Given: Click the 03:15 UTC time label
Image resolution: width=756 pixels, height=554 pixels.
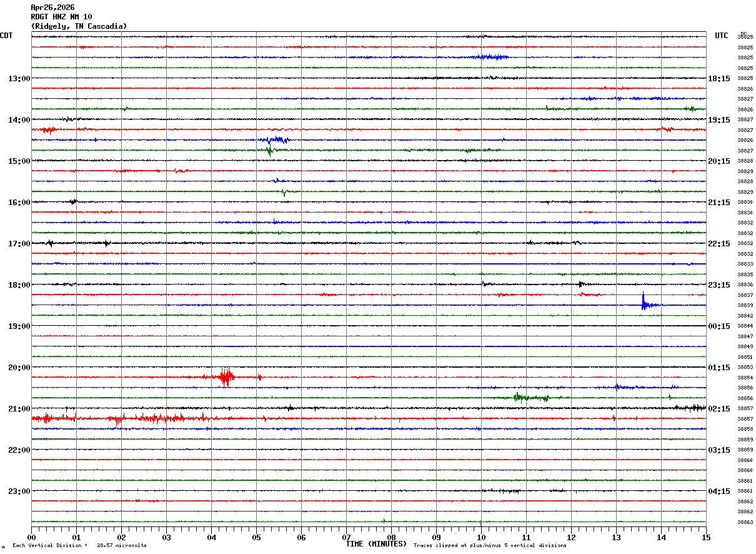Looking at the screenshot, I should pos(719,450).
